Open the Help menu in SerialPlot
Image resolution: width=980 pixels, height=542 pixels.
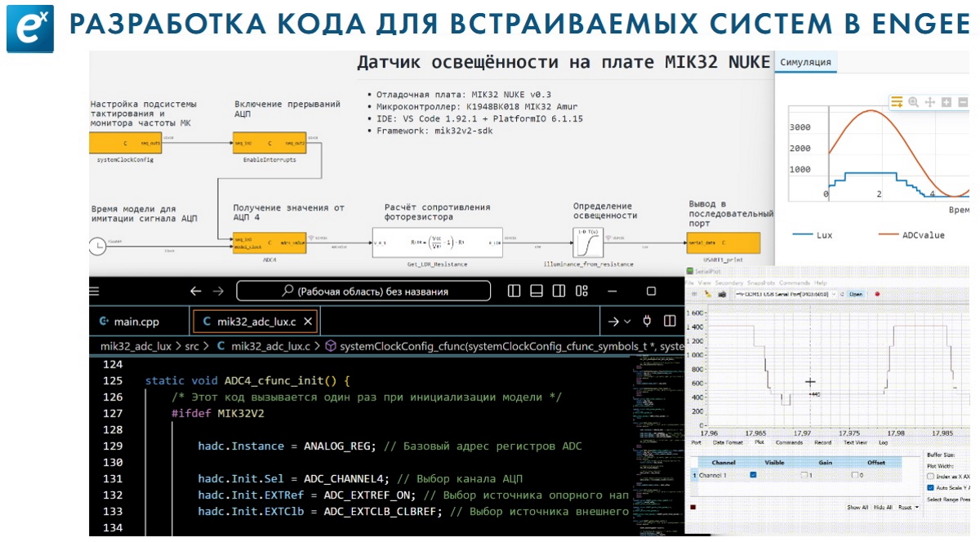pyautogui.click(x=820, y=282)
